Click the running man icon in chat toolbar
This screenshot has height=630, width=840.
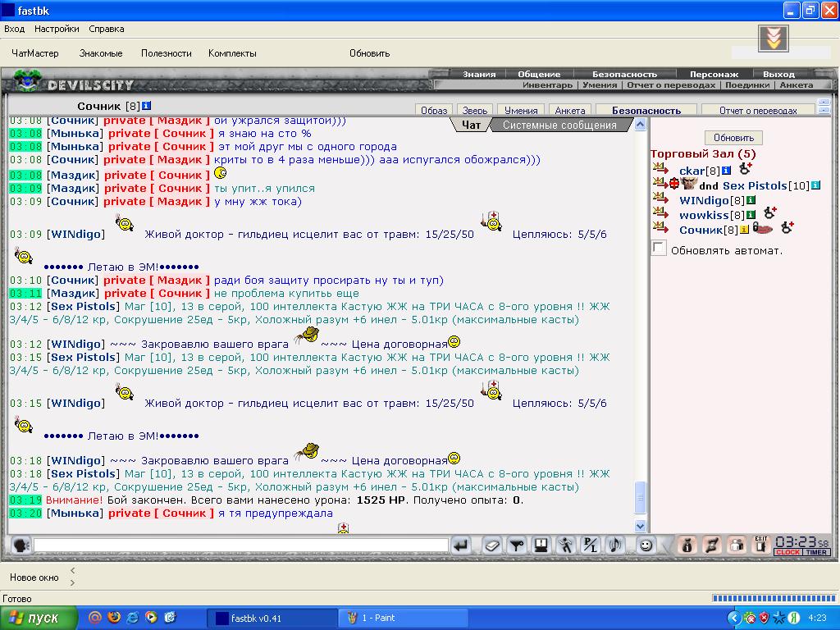point(566,546)
